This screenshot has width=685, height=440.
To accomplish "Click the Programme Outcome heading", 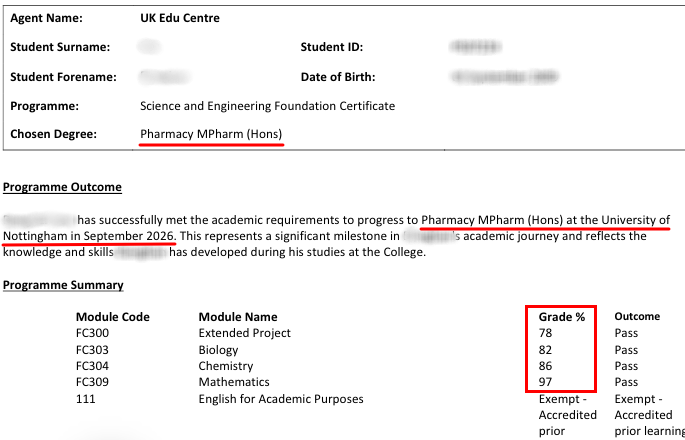I will (x=62, y=187).
